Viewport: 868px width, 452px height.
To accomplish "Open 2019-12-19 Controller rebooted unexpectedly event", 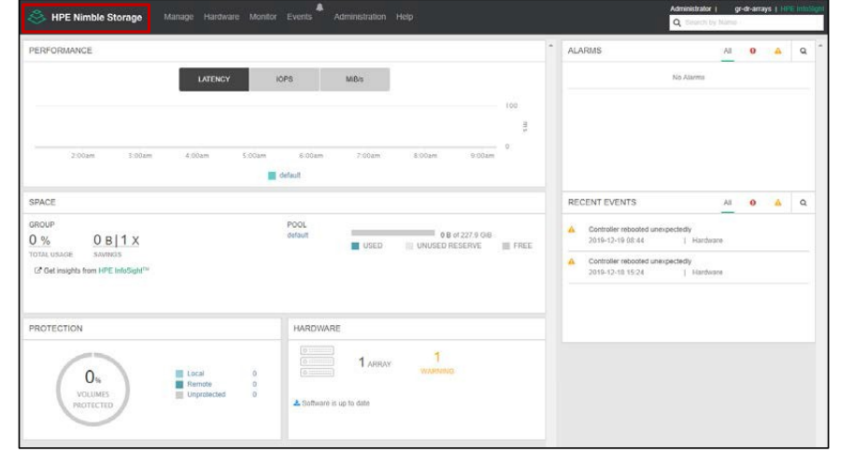I will [640, 229].
